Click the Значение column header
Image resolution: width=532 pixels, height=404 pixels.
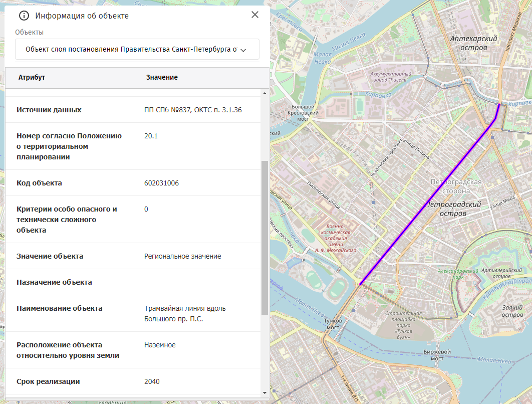[162, 77]
